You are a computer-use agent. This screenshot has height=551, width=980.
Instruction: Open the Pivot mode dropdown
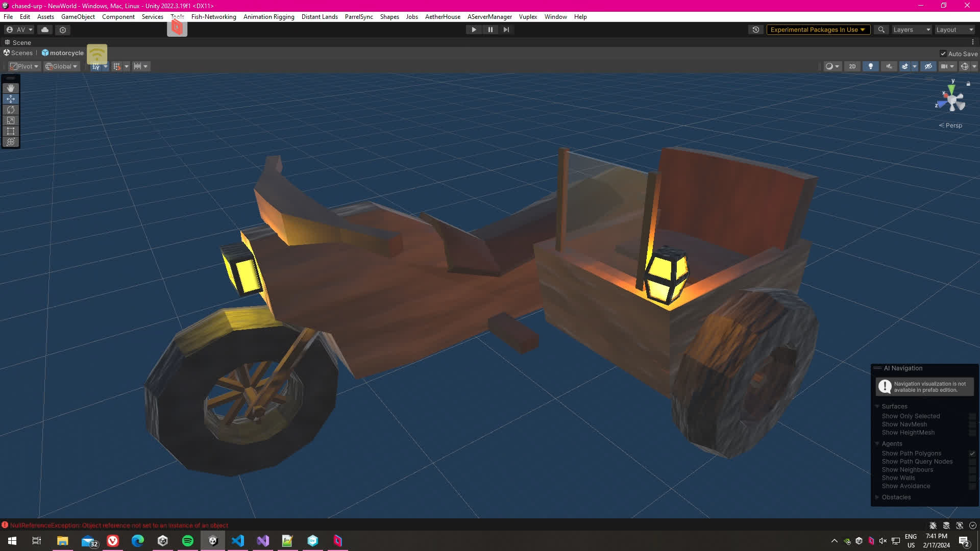coord(24,66)
